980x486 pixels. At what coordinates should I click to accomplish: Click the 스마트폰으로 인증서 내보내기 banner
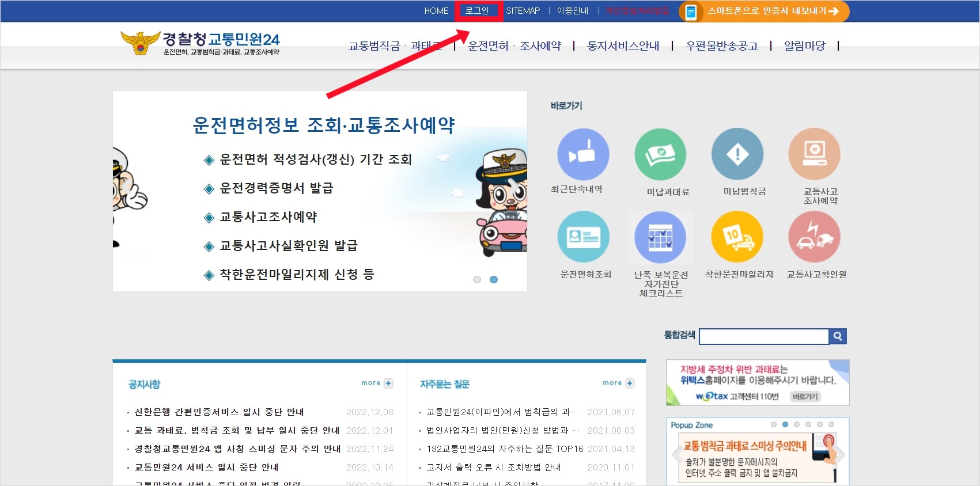coord(764,11)
